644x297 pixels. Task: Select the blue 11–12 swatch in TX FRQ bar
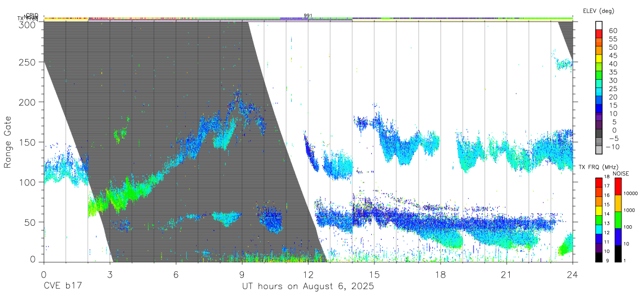pyautogui.click(x=599, y=238)
